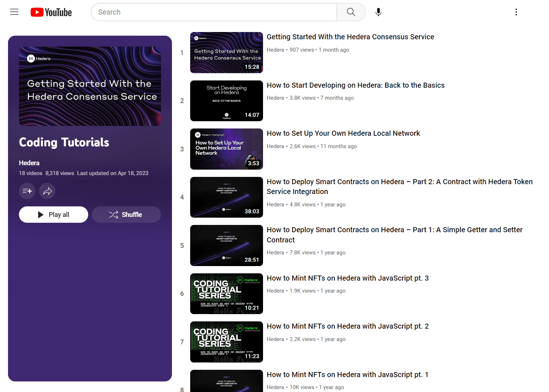Share the Coding Tutorials playlist
Image resolution: width=549 pixels, height=392 pixels.
pyautogui.click(x=47, y=191)
